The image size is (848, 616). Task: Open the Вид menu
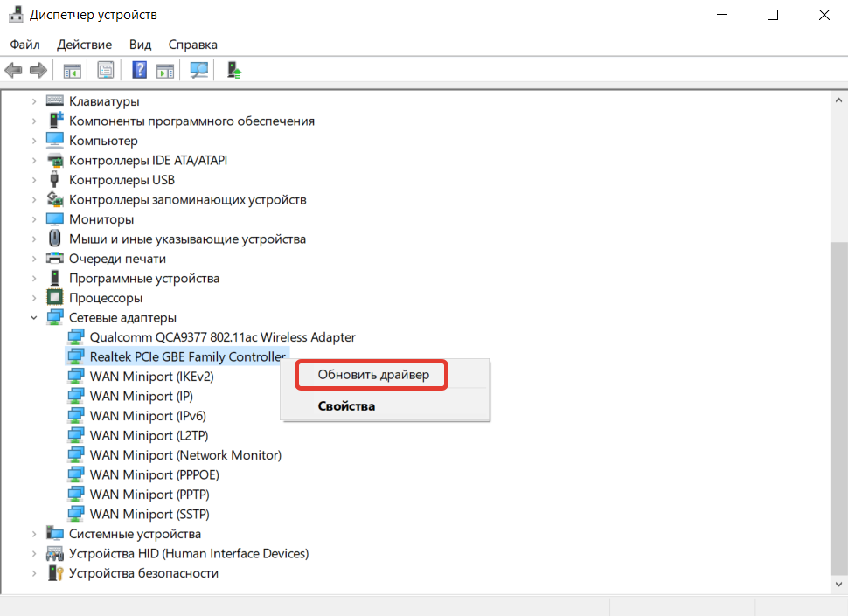pyautogui.click(x=140, y=45)
